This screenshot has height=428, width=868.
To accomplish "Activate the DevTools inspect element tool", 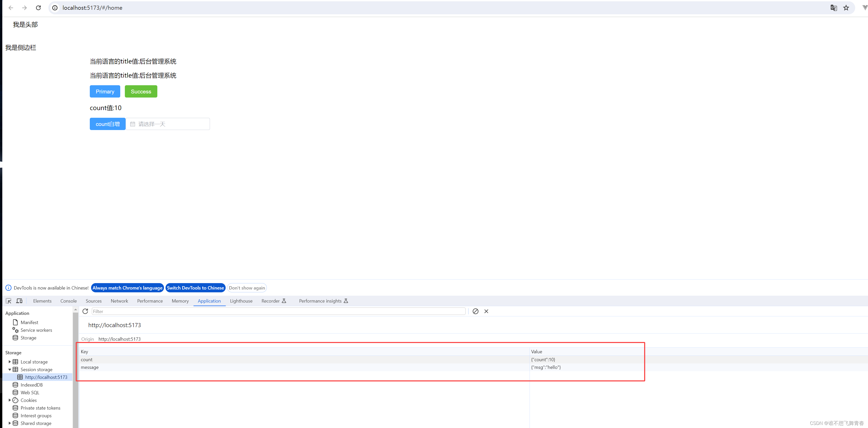I will pos(8,301).
